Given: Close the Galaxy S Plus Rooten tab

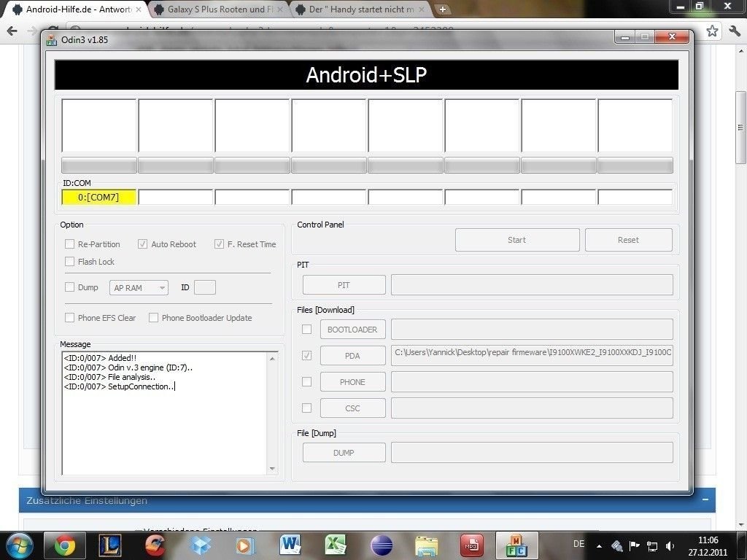Looking at the screenshot, I should 279,9.
